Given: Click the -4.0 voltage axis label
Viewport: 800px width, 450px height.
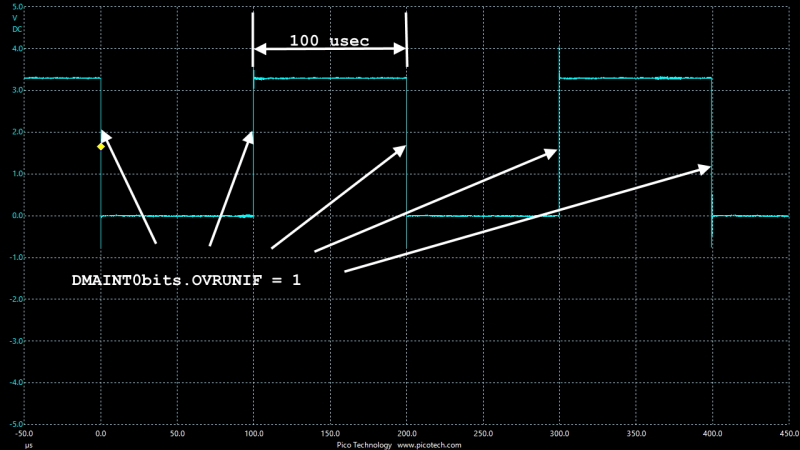Looking at the screenshot, I should pyautogui.click(x=17, y=383).
